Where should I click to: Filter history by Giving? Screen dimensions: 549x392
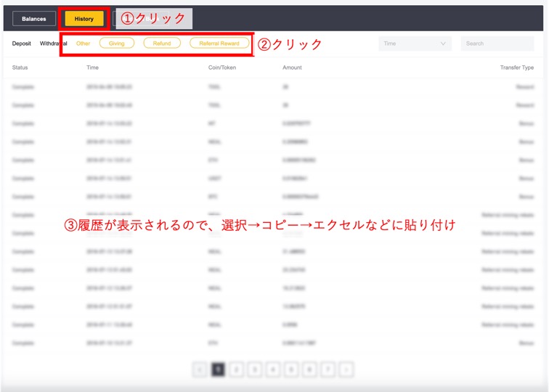[x=117, y=44]
